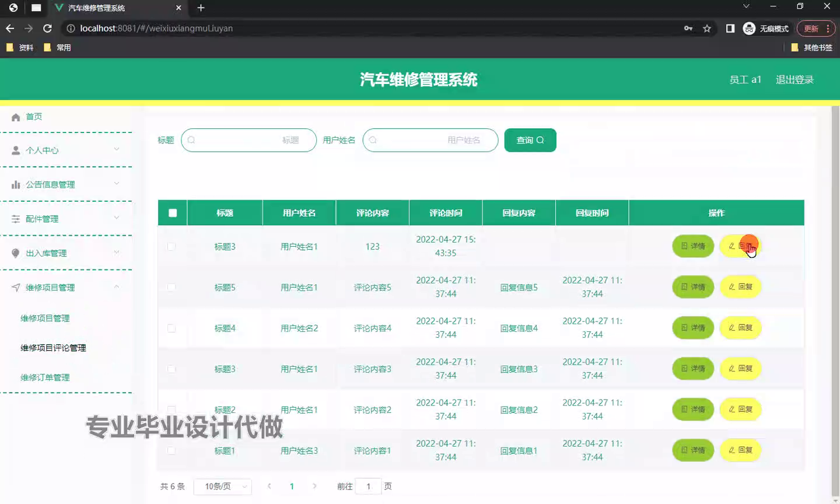Open 其他书签 folder
Image resolution: width=840 pixels, height=504 pixels.
pos(811,48)
